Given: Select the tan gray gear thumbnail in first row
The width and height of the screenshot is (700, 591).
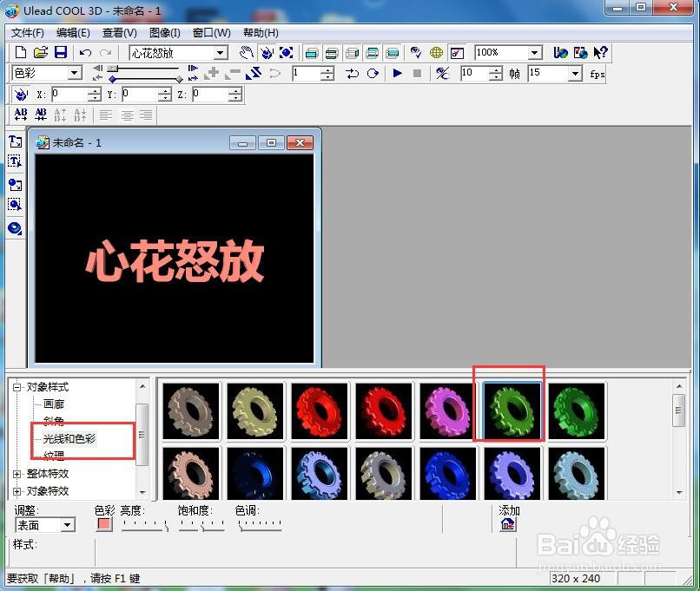Looking at the screenshot, I should pos(191,411).
